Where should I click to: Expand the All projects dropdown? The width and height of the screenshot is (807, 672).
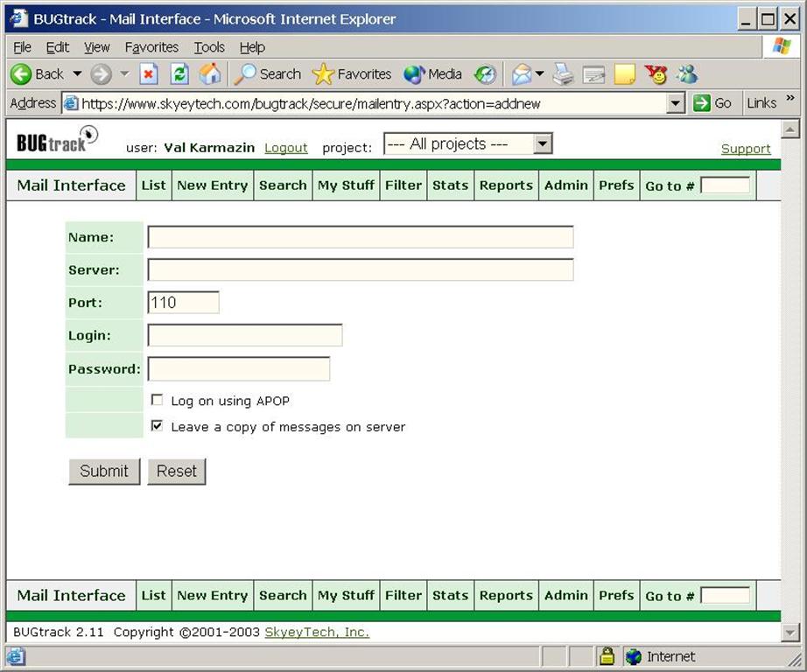pos(543,144)
